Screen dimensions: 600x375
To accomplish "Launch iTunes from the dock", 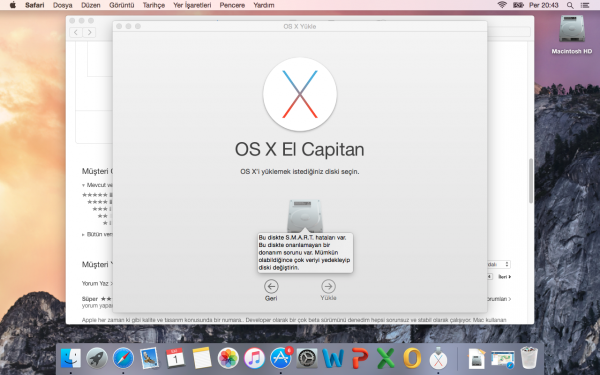I will [254, 359].
